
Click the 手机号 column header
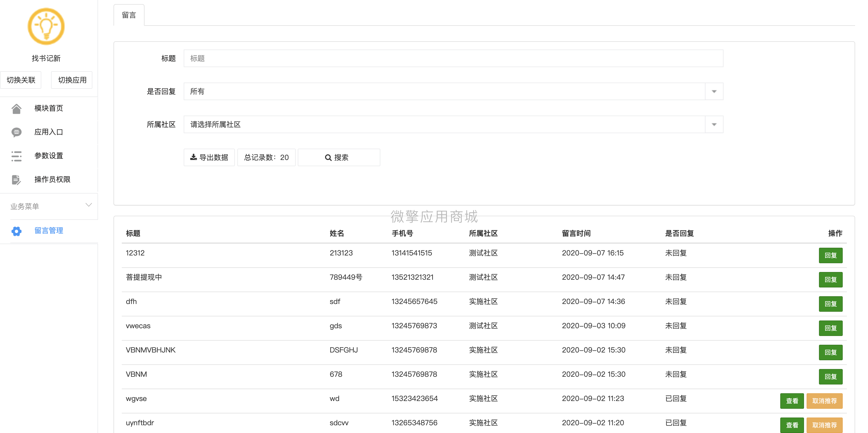[402, 233]
